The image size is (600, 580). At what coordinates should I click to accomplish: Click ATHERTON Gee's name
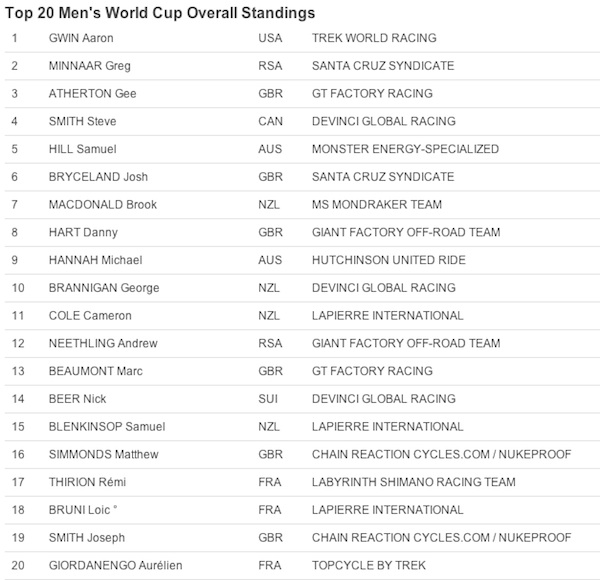(x=93, y=93)
